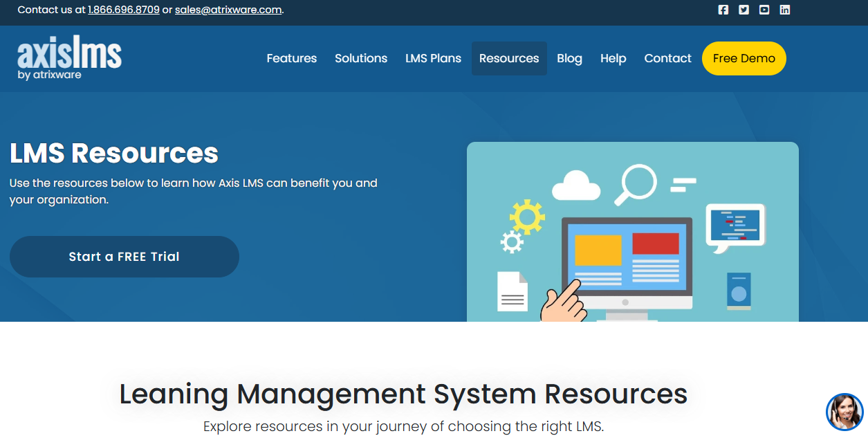
Task: Open the LinkedIn social icon
Action: click(x=785, y=10)
